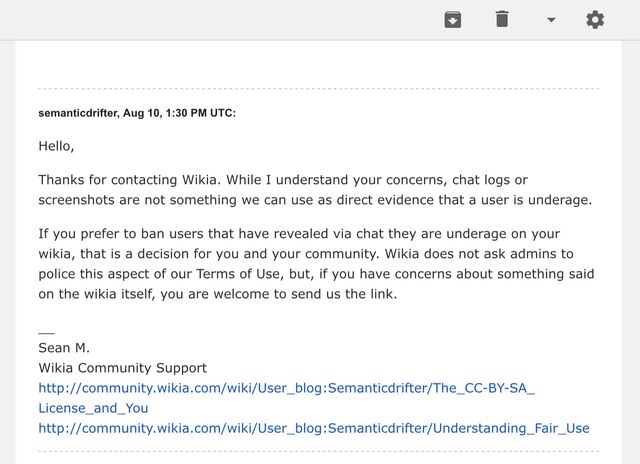Click the License_and_You wrapped link text
The width and height of the screenshot is (640, 464).
click(x=93, y=408)
